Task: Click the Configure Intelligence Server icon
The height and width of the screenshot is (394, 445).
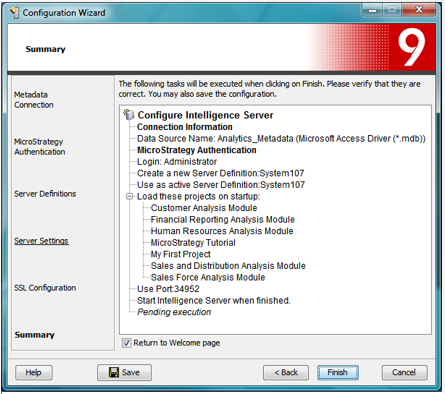Action: [x=129, y=115]
